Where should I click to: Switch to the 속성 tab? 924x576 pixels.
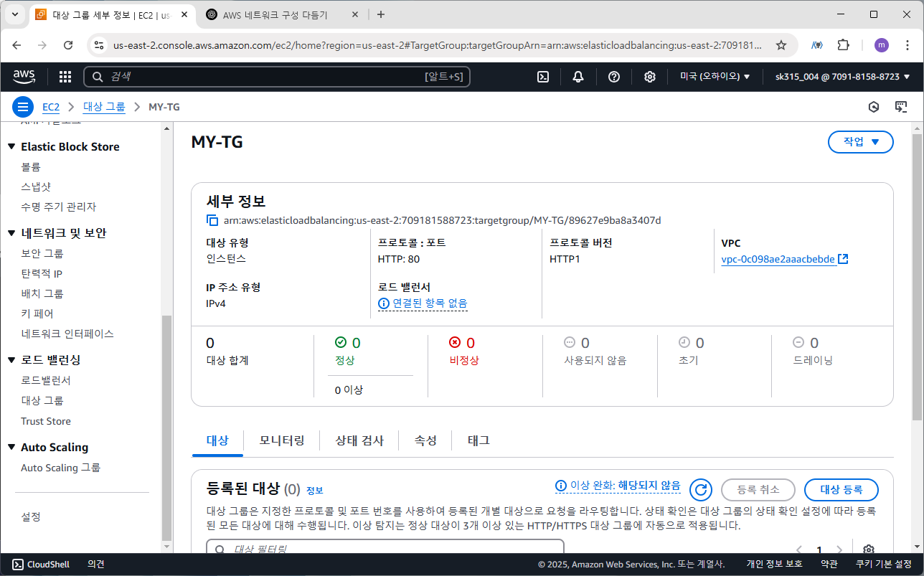pyautogui.click(x=425, y=440)
